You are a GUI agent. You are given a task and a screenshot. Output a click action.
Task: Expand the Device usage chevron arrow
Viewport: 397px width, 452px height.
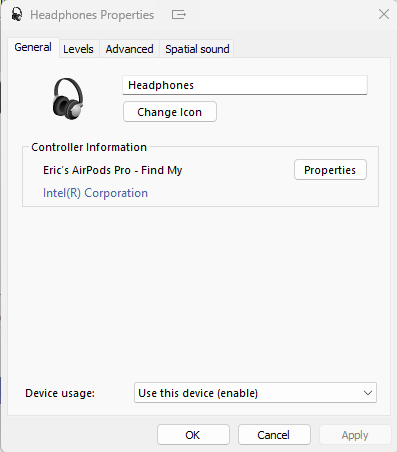point(368,393)
